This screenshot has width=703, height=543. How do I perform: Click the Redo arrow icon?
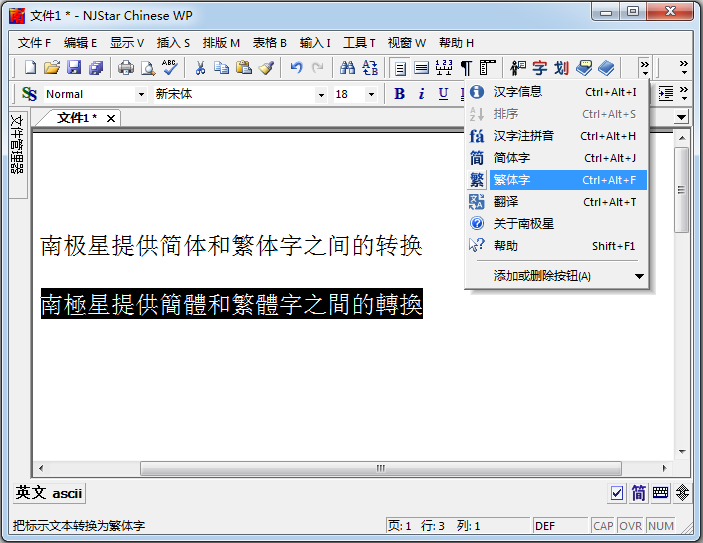coord(318,68)
